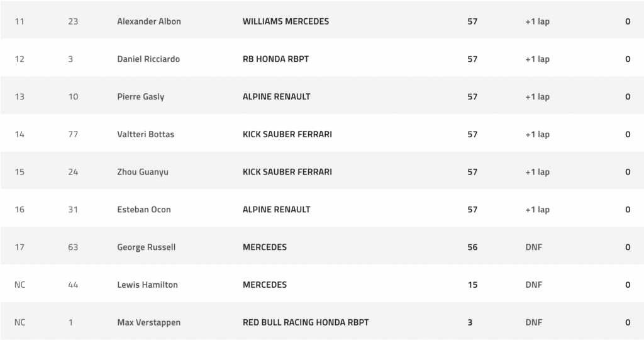Select Gasly's ALPINE RENAULT team cell
This screenshot has height=340, width=644.
[x=277, y=96]
